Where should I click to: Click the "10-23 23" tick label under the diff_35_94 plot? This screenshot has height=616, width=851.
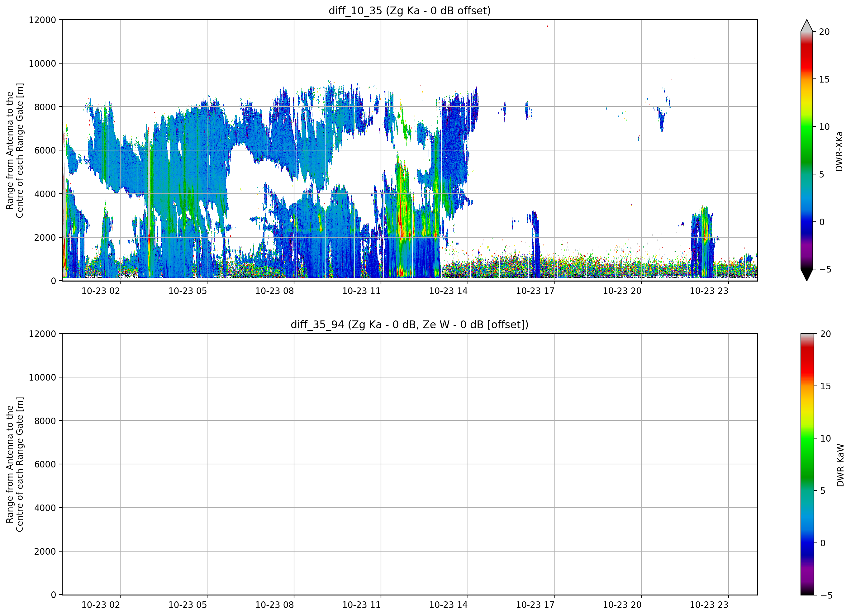point(709,605)
